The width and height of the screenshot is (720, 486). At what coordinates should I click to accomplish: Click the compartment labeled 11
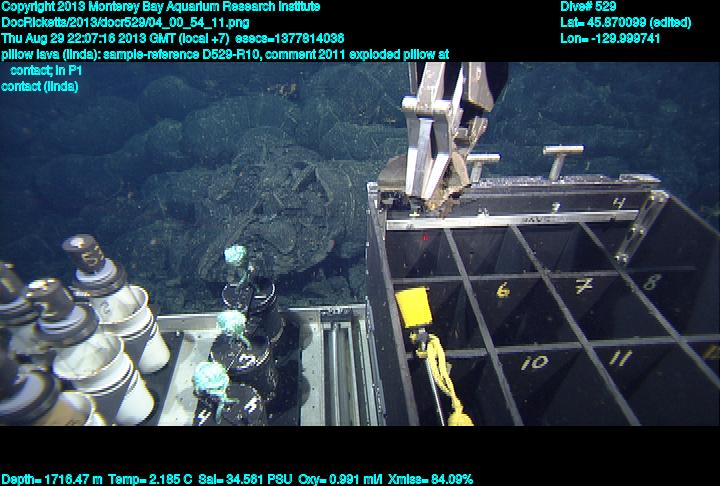pyautogui.click(x=620, y=357)
